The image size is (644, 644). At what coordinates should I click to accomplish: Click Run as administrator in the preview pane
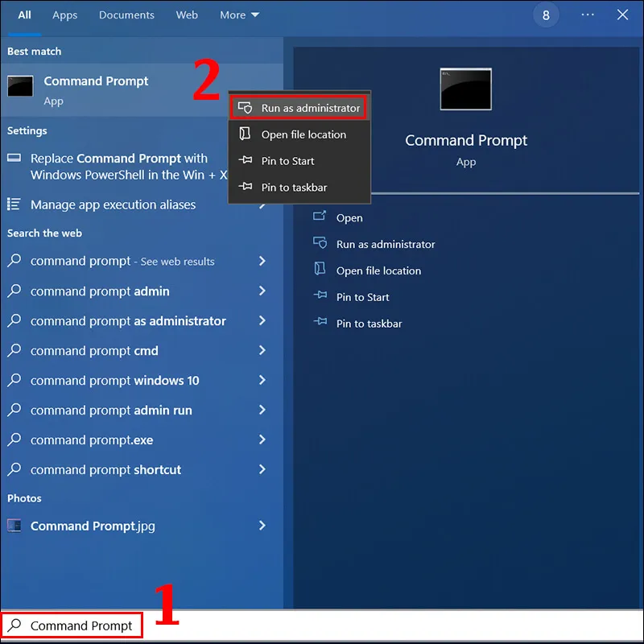point(386,245)
